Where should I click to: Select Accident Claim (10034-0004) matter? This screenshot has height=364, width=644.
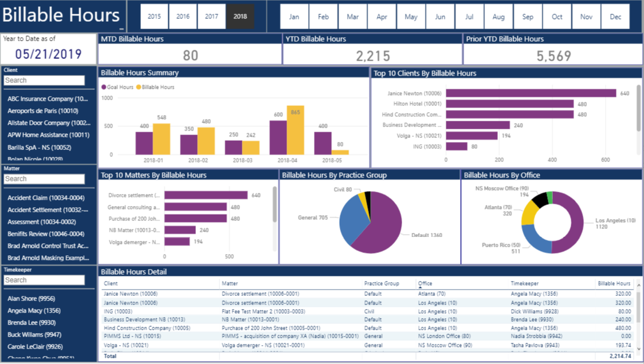click(46, 198)
